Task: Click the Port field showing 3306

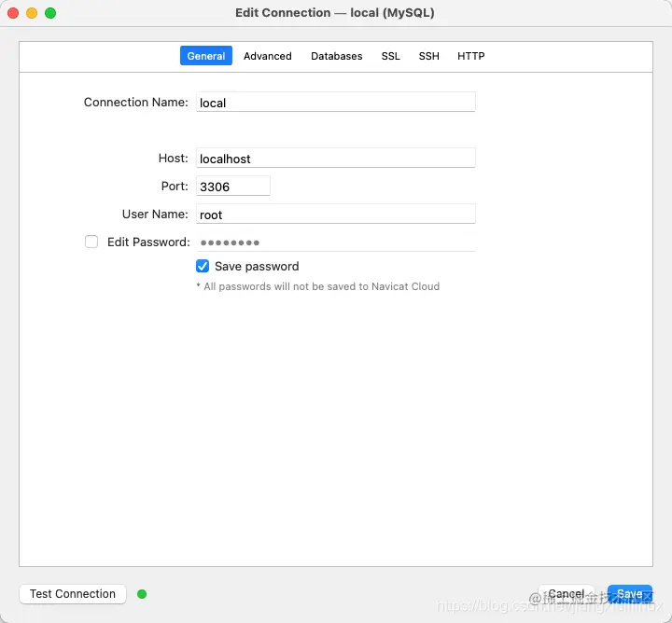Action: [x=233, y=187]
